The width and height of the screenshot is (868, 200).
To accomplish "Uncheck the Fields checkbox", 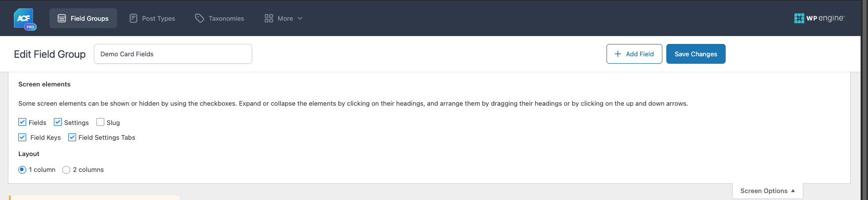I will pos(22,122).
